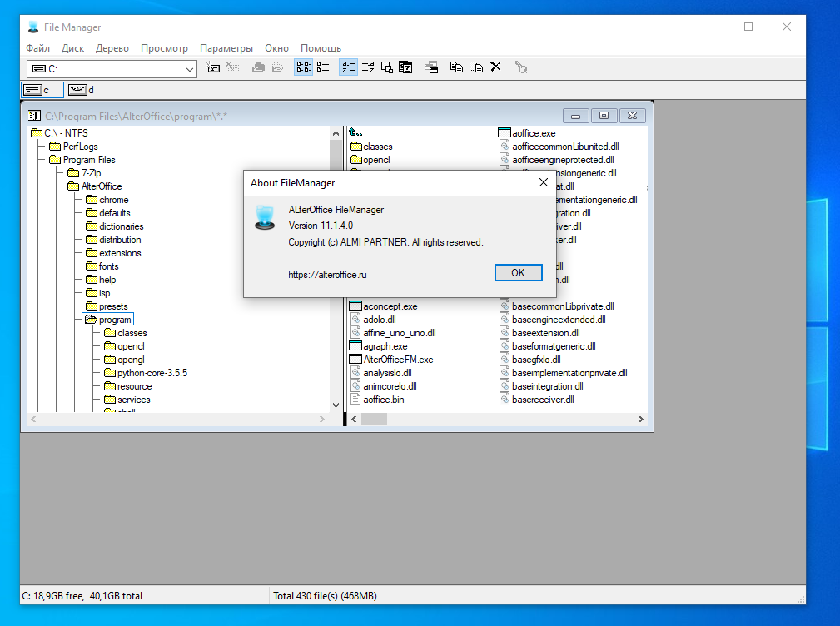Click tree pane scroll down arrow
The image size is (840, 626).
pos(336,405)
